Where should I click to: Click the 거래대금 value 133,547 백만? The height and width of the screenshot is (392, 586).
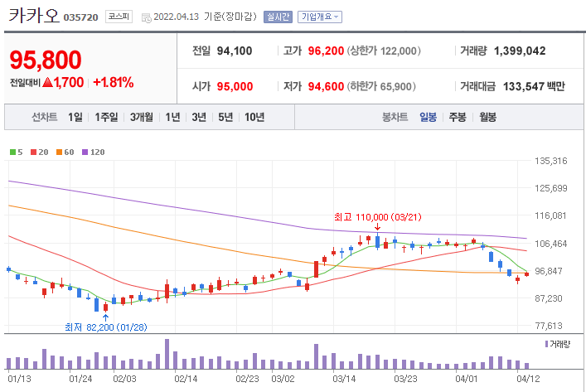pyautogui.click(x=534, y=87)
